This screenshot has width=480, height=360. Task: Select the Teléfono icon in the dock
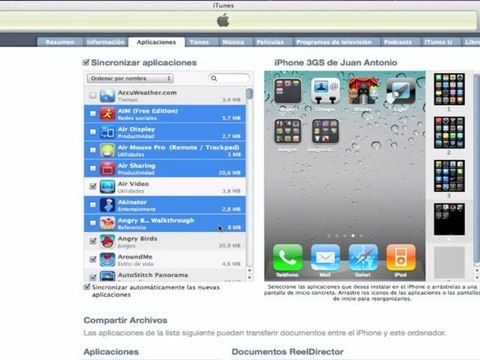pyautogui.click(x=287, y=257)
